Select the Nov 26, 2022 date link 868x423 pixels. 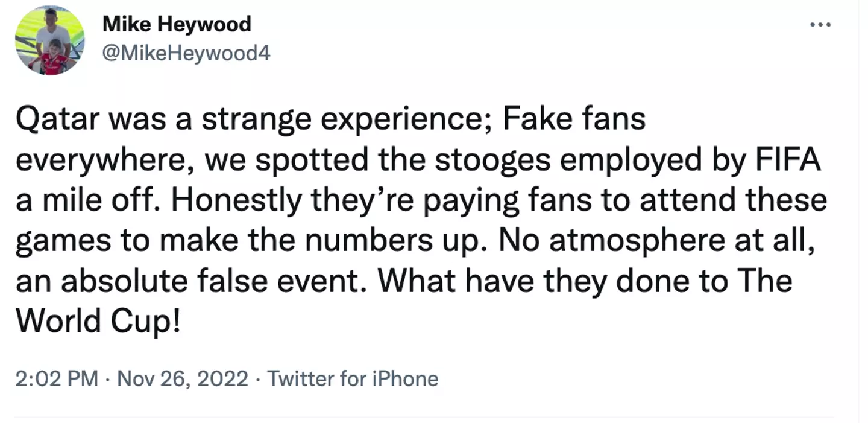[x=183, y=379]
